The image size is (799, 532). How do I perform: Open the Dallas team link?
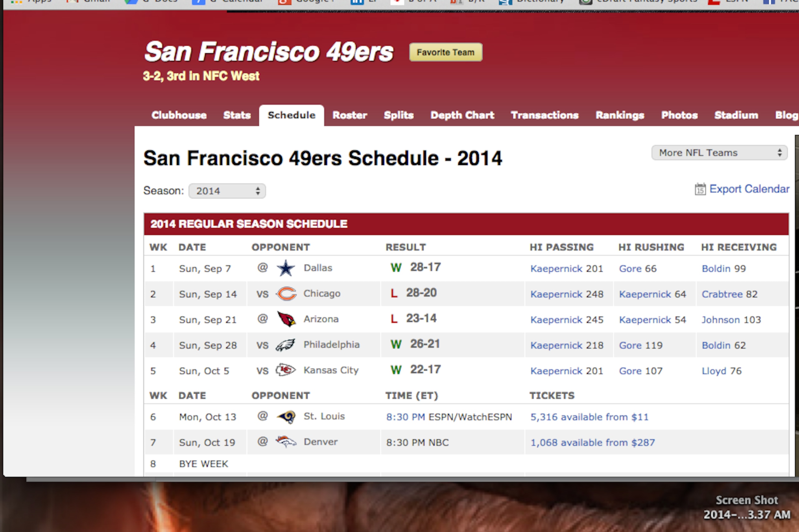point(318,268)
